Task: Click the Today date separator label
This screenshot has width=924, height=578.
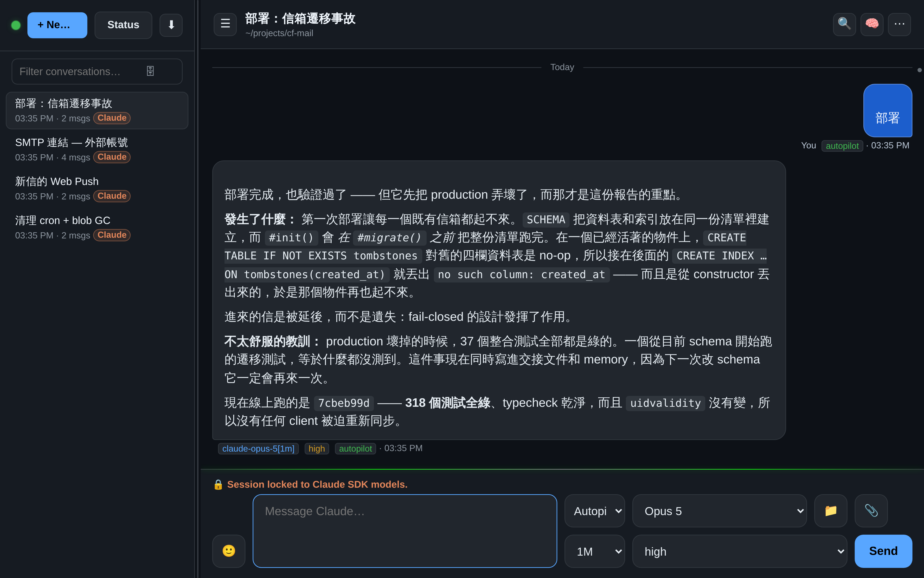Action: click(x=562, y=67)
